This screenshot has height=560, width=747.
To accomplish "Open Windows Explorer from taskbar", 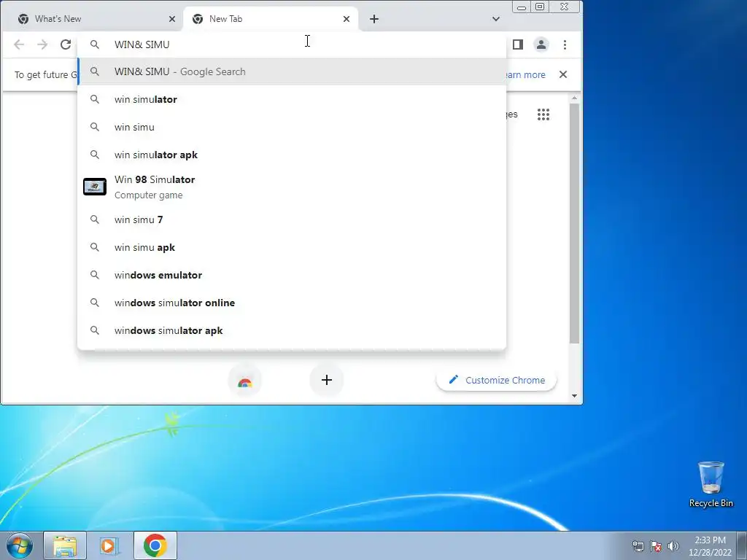I will click(65, 545).
